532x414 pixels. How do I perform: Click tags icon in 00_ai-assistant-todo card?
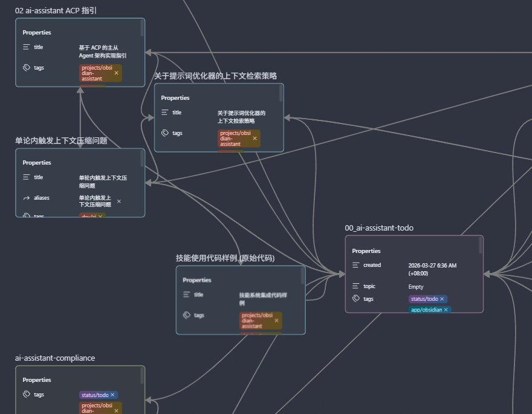coord(356,298)
